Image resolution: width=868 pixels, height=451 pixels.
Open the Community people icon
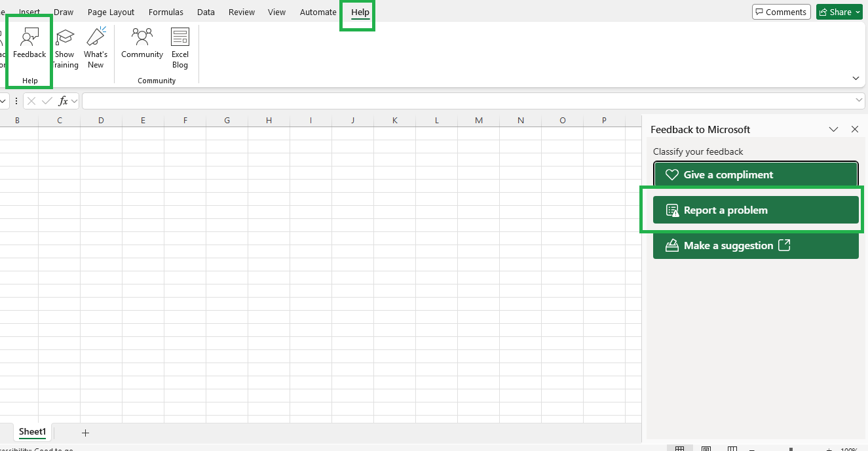tap(142, 36)
